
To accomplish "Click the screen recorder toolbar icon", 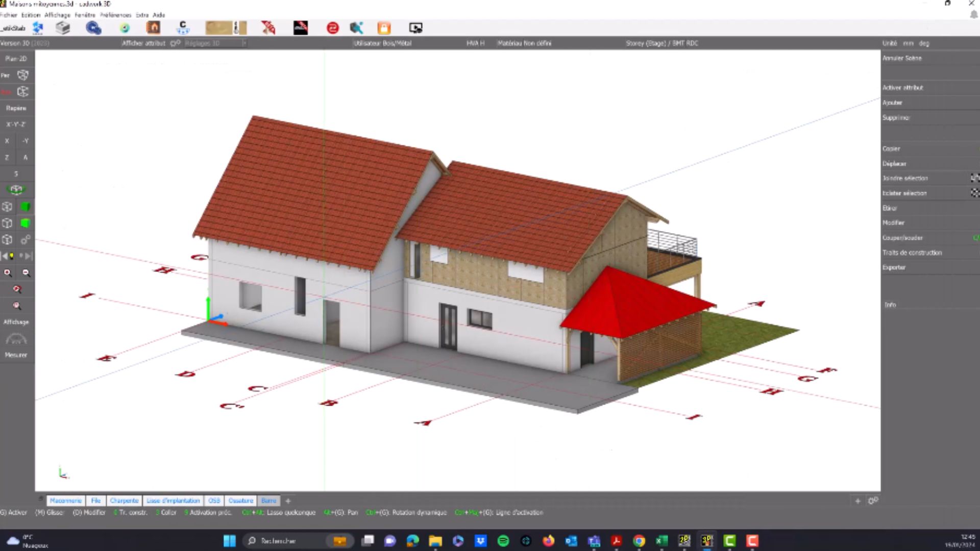I will pyautogui.click(x=415, y=28).
